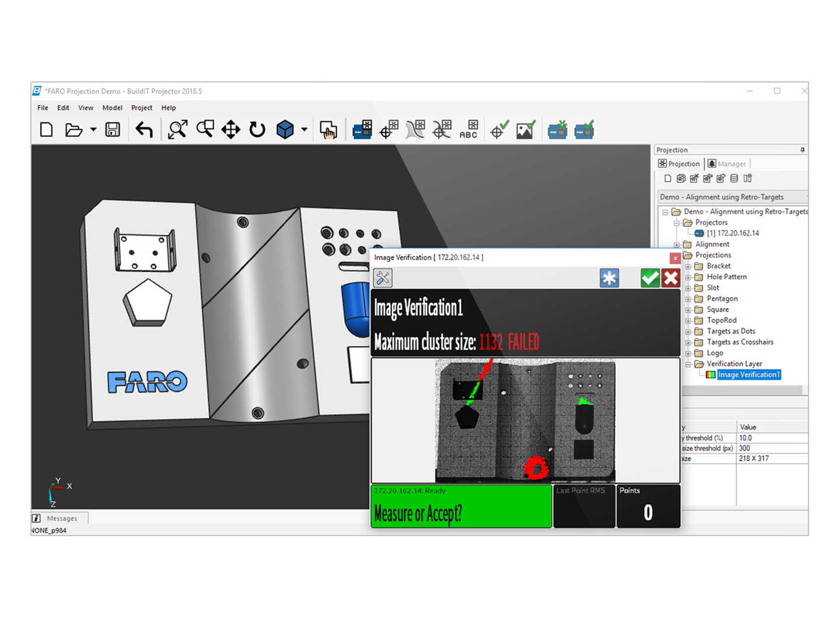Open the cube view orientation dropdown arrow
840x630 pixels.
tap(304, 129)
